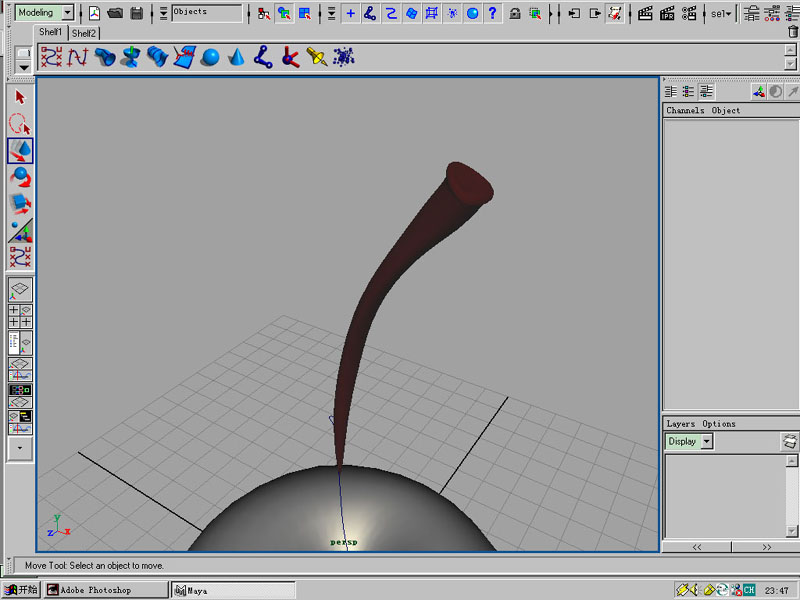This screenshot has width=800, height=600.
Task: Open the Modeling menu set dropdown
Action: point(44,12)
